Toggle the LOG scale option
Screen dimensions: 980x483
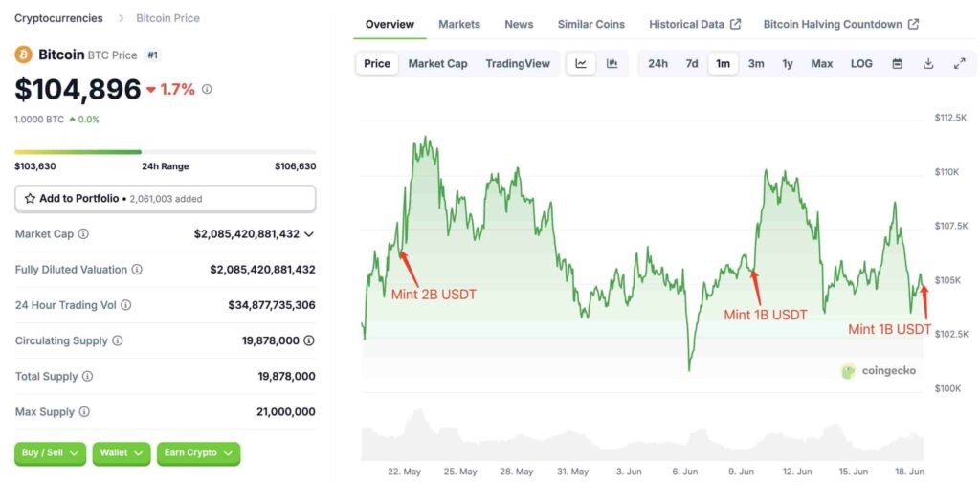(861, 64)
